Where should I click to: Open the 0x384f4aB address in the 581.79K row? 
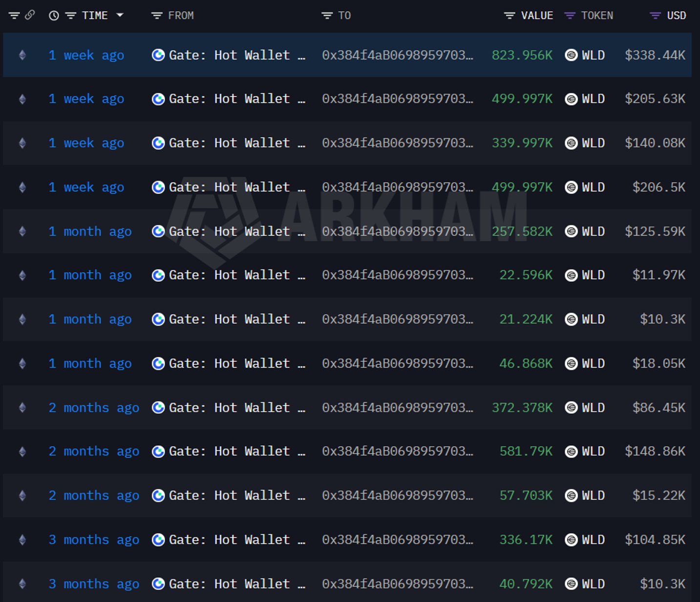coord(398,452)
